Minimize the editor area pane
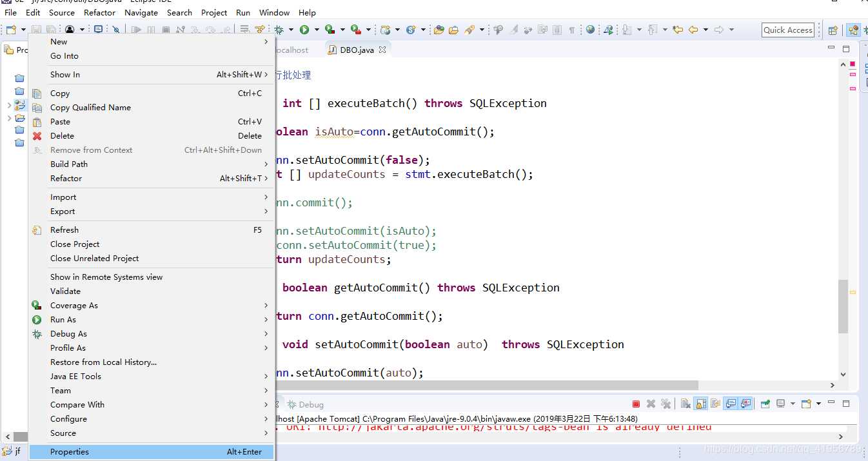 [831, 48]
